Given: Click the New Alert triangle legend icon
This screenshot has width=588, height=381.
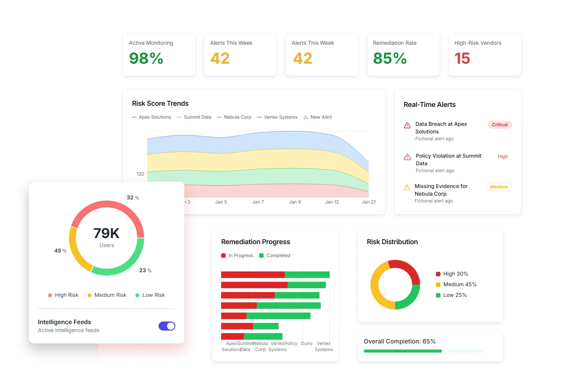Looking at the screenshot, I should coord(306,118).
